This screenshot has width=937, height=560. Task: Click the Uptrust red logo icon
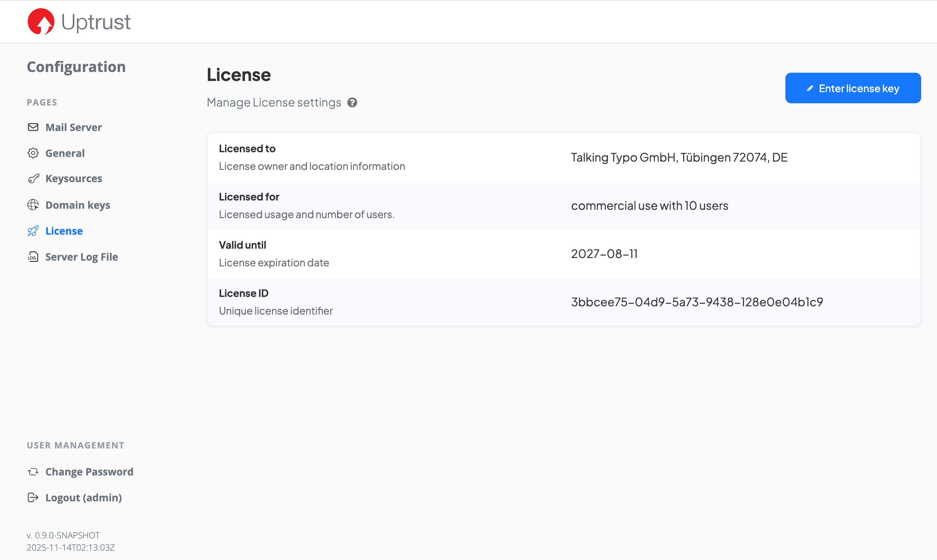click(x=41, y=22)
